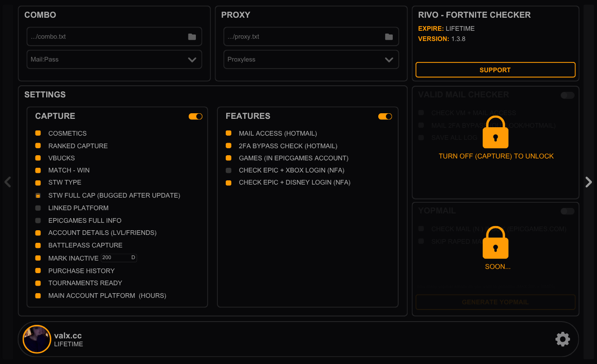Uncheck MAIN ACCOUNT PLATFORM (HOURS)

click(x=38, y=295)
